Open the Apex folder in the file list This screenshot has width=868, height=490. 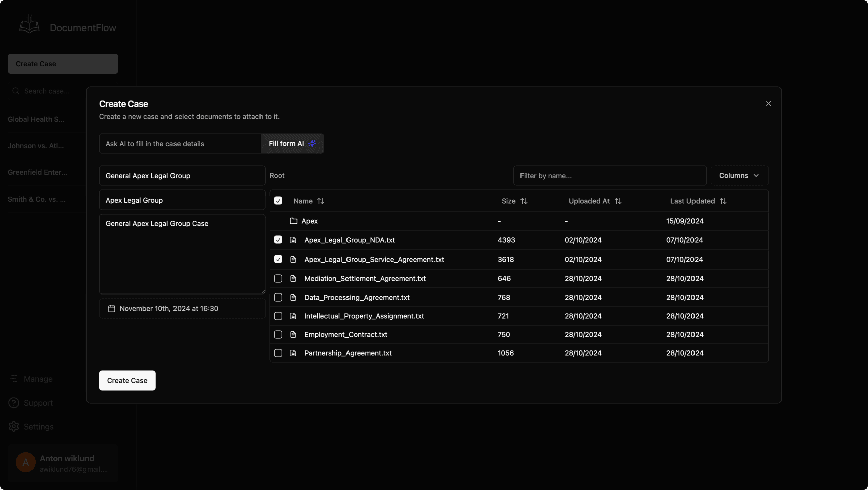tap(309, 221)
